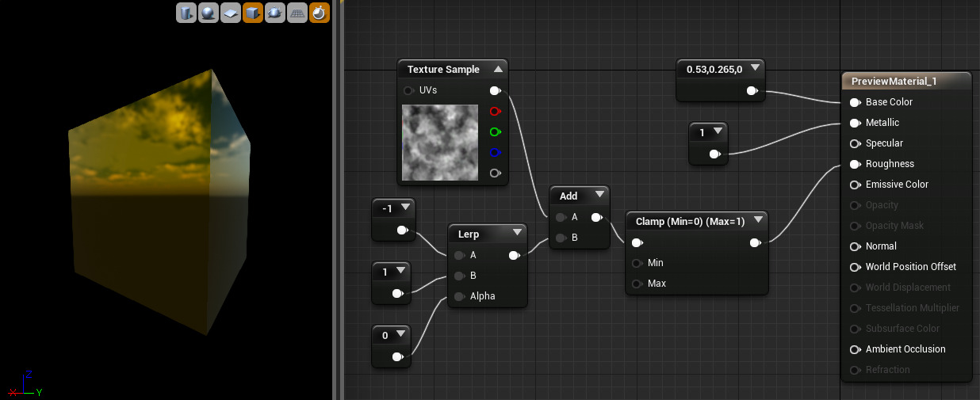The image size is (980, 400).
Task: Click Texture Sample green channel pin
Action: pos(496,131)
